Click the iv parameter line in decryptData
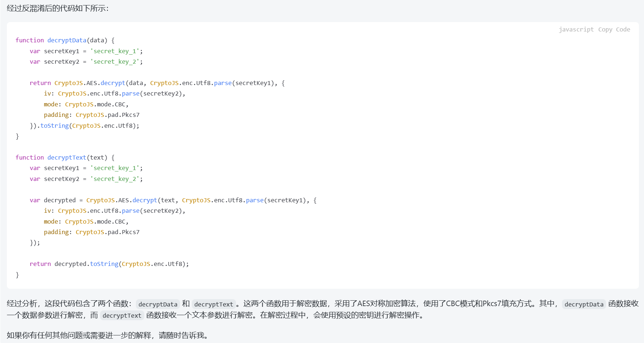The width and height of the screenshot is (644, 343). [114, 93]
